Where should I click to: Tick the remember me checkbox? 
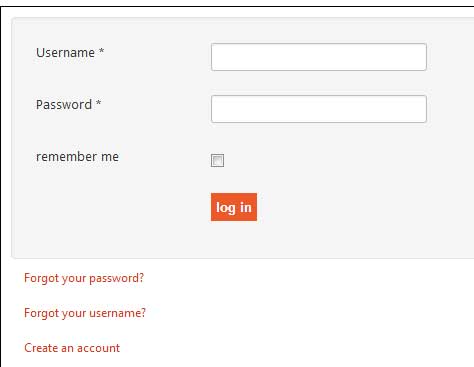(x=217, y=160)
